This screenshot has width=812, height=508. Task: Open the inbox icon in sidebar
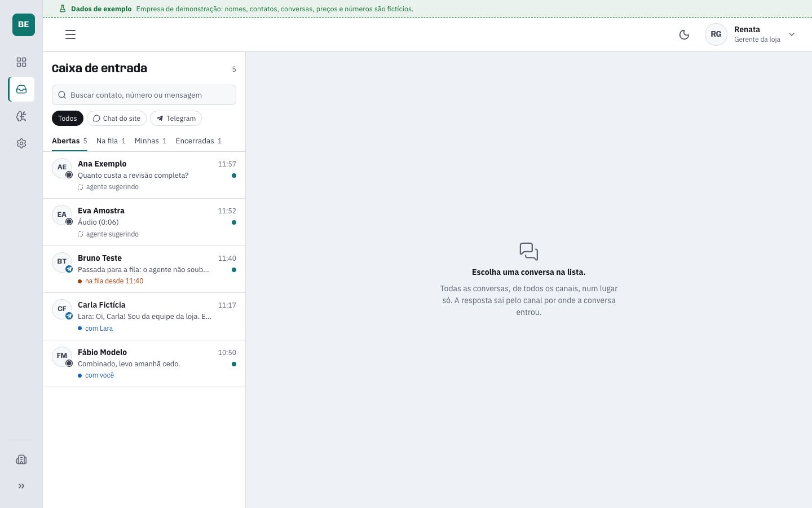[x=21, y=89]
